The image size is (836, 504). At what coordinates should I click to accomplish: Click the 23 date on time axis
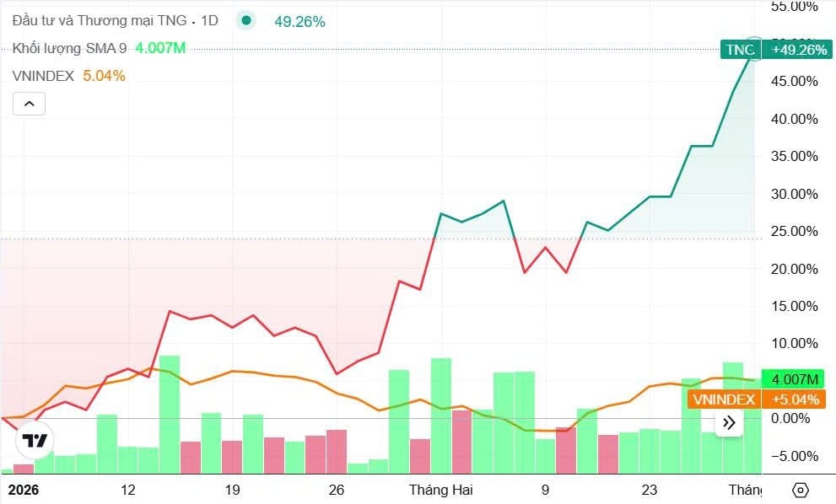pos(649,490)
